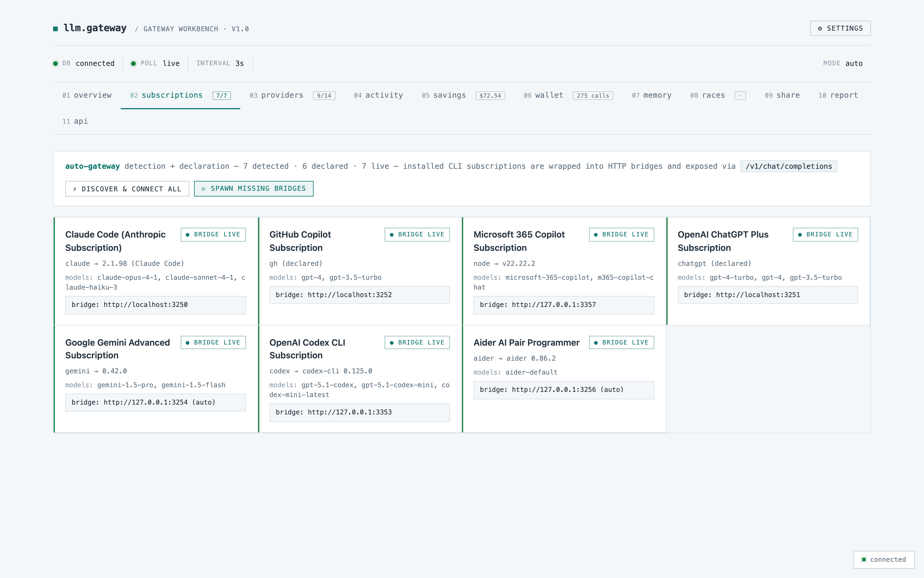
Task: Click Aider Bridge Live badge
Action: (x=621, y=342)
